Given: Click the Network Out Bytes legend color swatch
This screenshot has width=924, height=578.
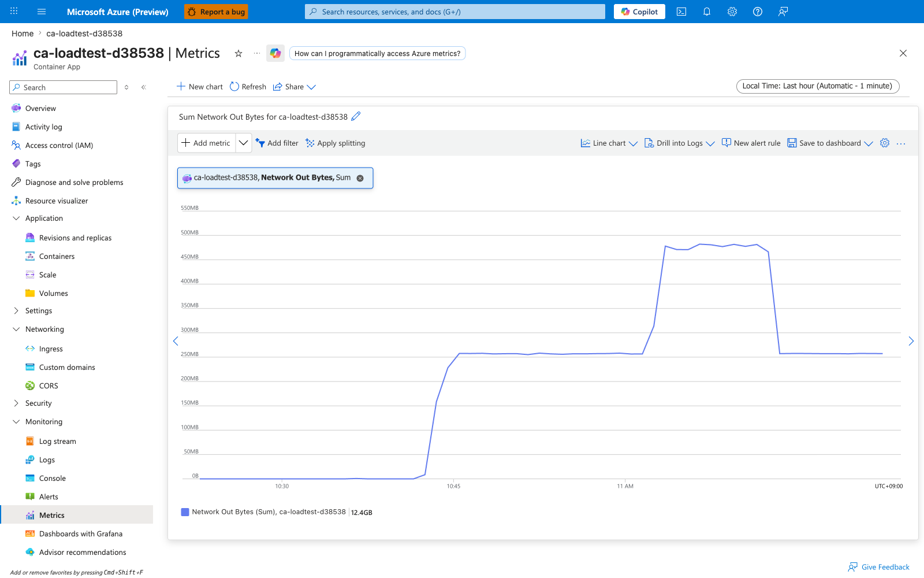Looking at the screenshot, I should tap(185, 512).
